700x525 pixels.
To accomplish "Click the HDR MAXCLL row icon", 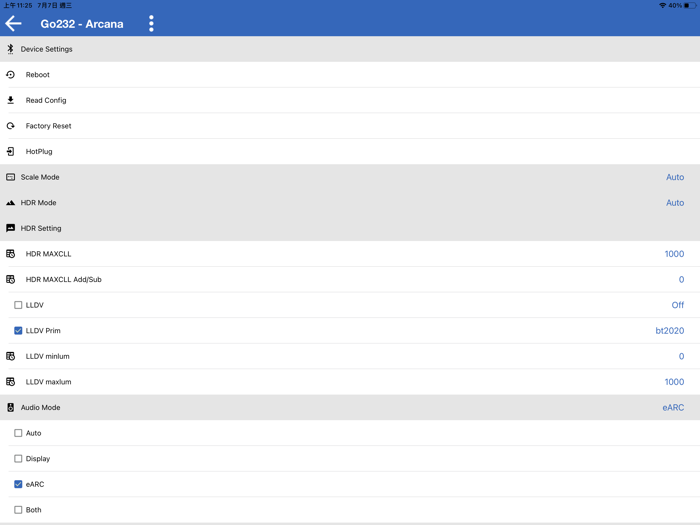I will point(10,254).
